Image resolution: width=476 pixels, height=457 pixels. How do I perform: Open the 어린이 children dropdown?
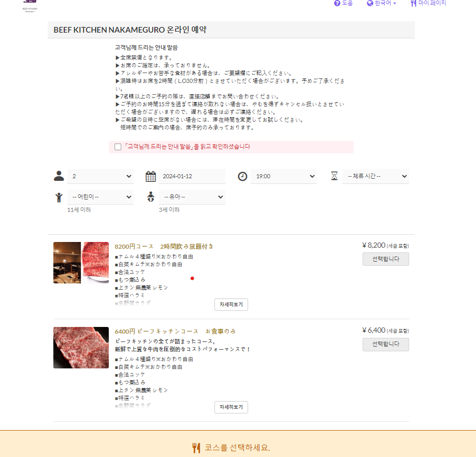(x=100, y=197)
